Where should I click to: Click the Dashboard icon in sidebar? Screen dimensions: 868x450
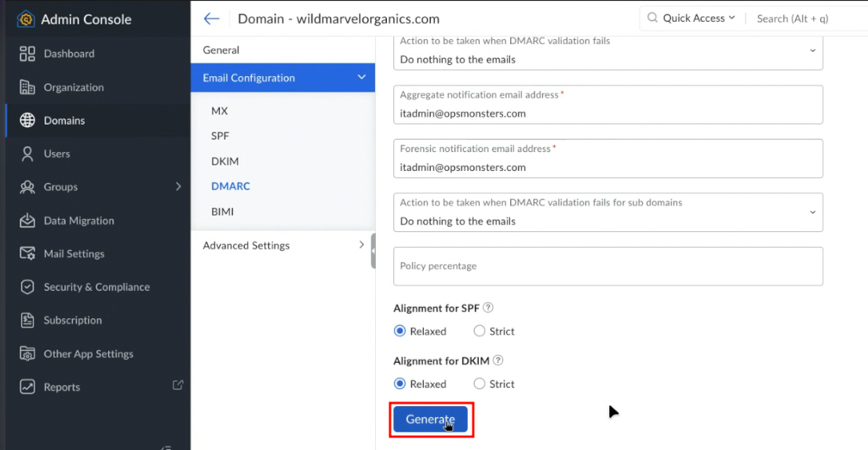[27, 54]
